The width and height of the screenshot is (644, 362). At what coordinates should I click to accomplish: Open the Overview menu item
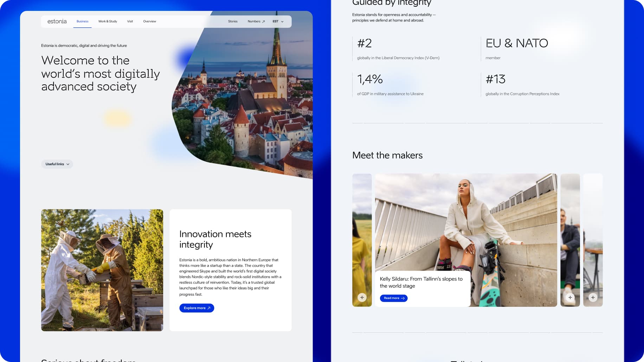tap(149, 21)
